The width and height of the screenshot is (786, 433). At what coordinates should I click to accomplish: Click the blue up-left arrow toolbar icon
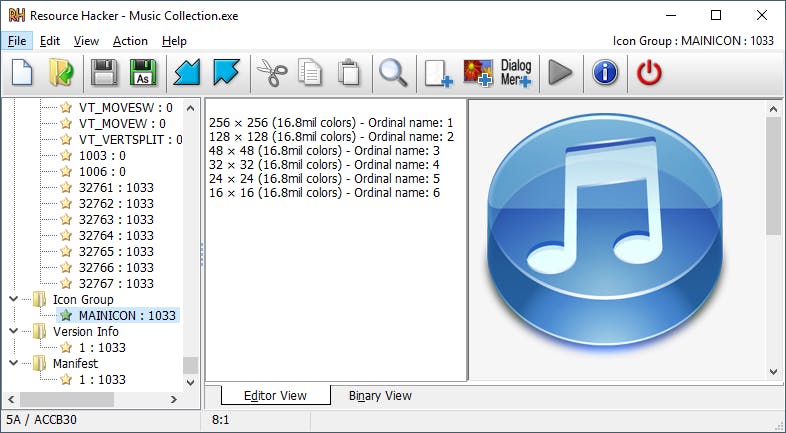tap(227, 73)
